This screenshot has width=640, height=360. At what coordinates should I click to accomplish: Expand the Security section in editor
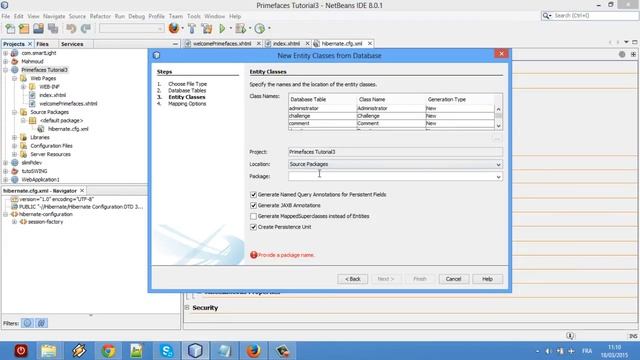(x=187, y=308)
